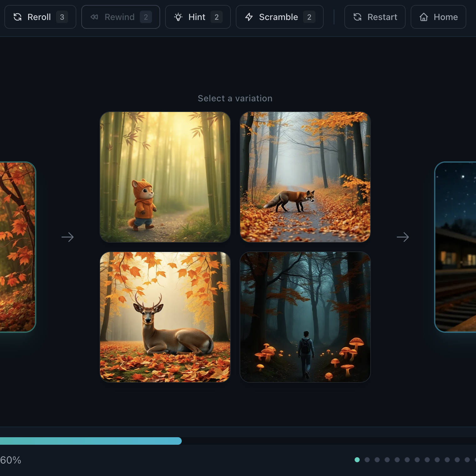Click the arrow right of the variations grid

403,237
